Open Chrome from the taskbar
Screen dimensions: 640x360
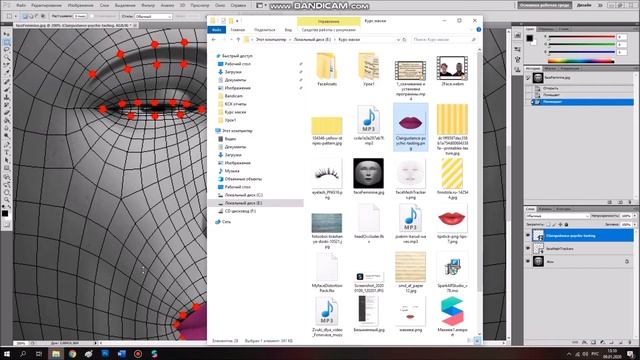point(72,353)
